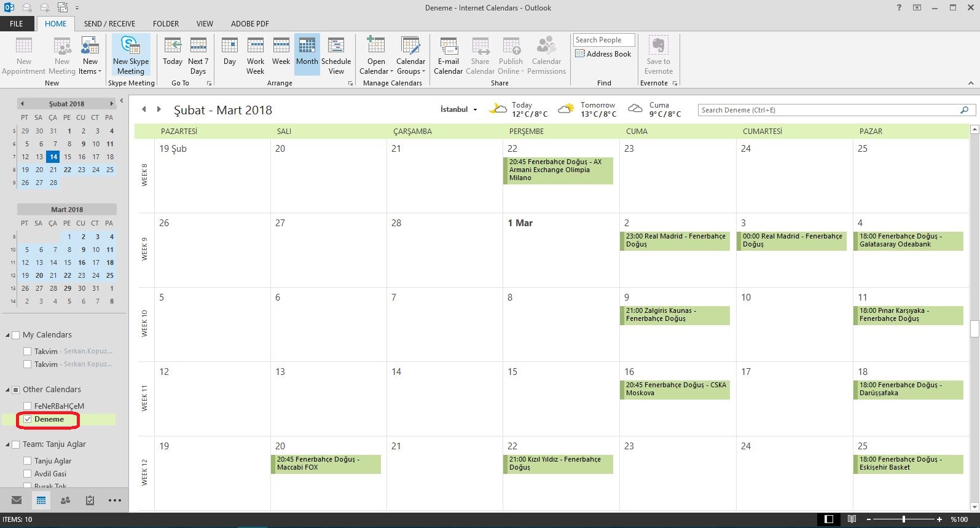The height and width of the screenshot is (528, 980).
Task: Switch to Day view
Action: [x=230, y=52]
